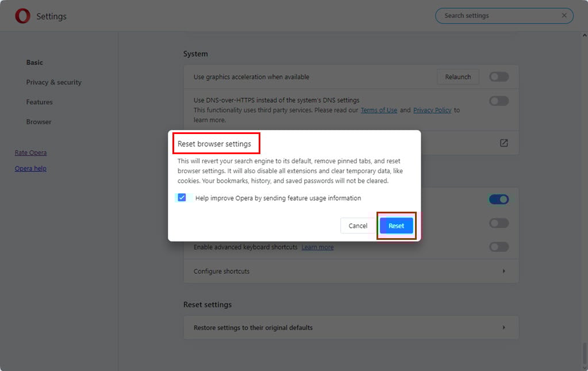Enable advanced keyboard shortcuts toggle
Viewport: 588px width, 371px height.
coord(499,247)
